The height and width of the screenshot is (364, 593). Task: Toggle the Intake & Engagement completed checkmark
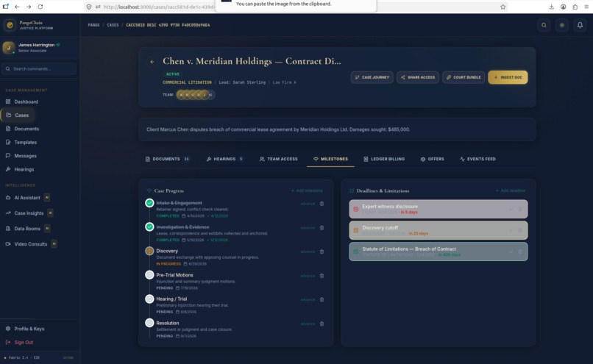150,203
